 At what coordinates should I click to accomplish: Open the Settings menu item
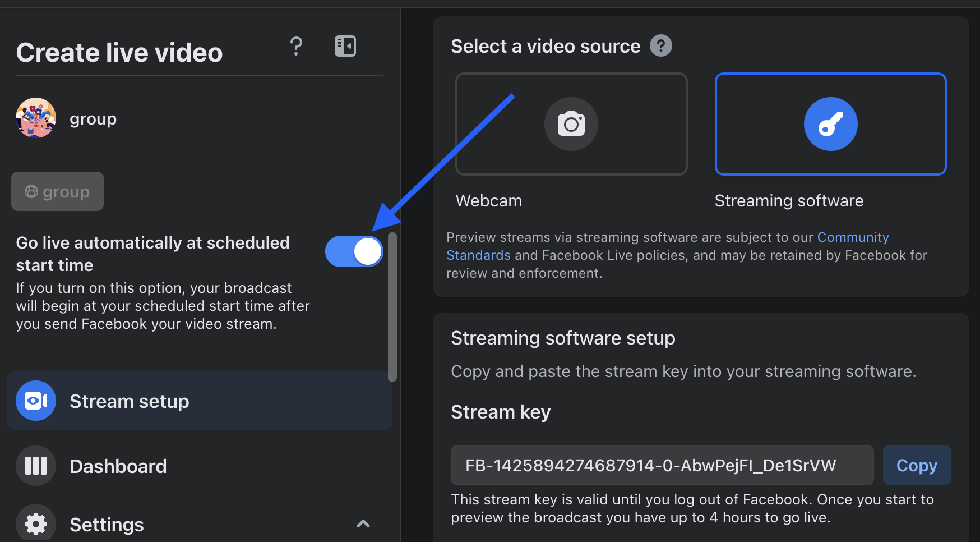coord(199,524)
